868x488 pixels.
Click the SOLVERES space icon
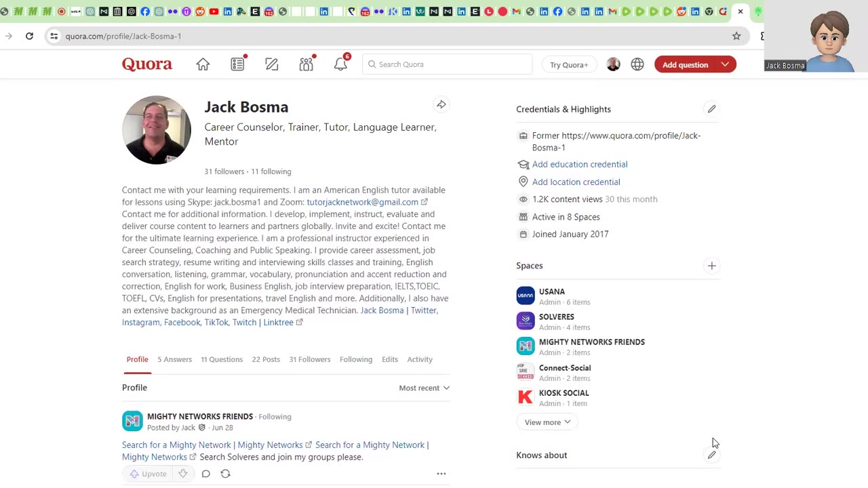pos(526,321)
